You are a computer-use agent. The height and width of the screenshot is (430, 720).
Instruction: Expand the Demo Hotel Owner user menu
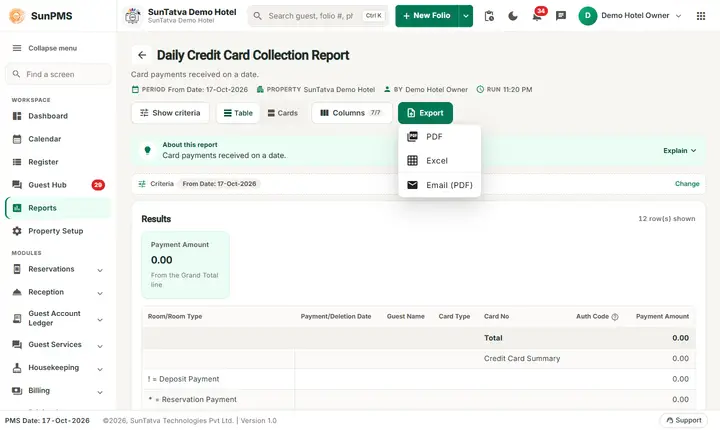tap(678, 16)
